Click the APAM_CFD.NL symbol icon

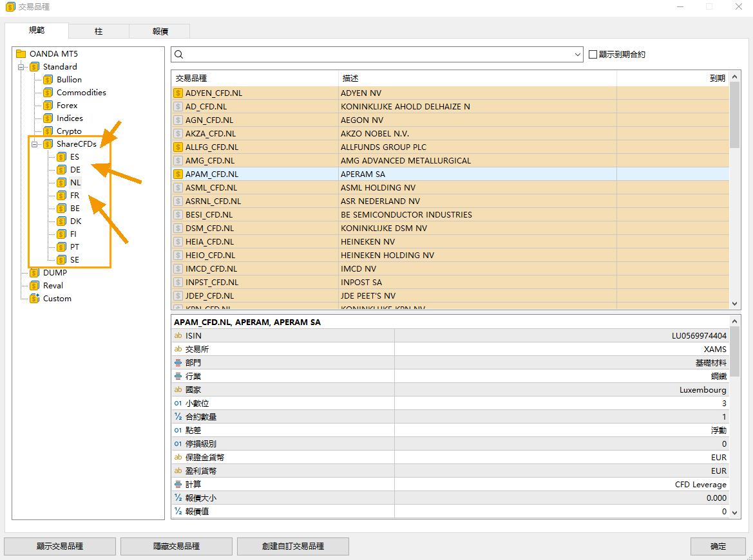point(178,174)
